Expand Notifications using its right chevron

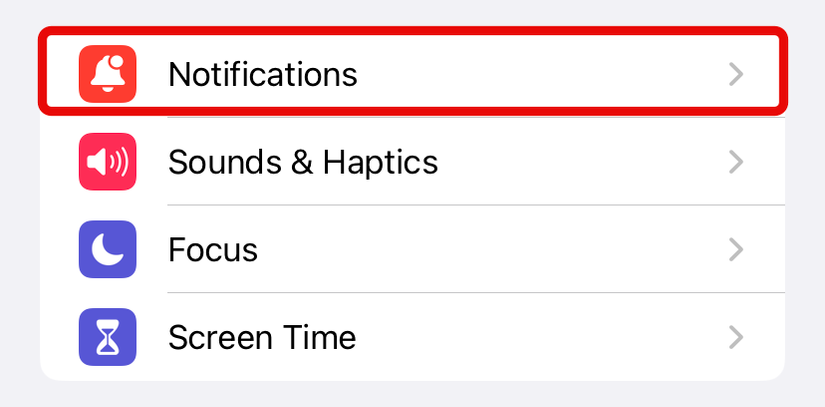pyautogui.click(x=736, y=74)
